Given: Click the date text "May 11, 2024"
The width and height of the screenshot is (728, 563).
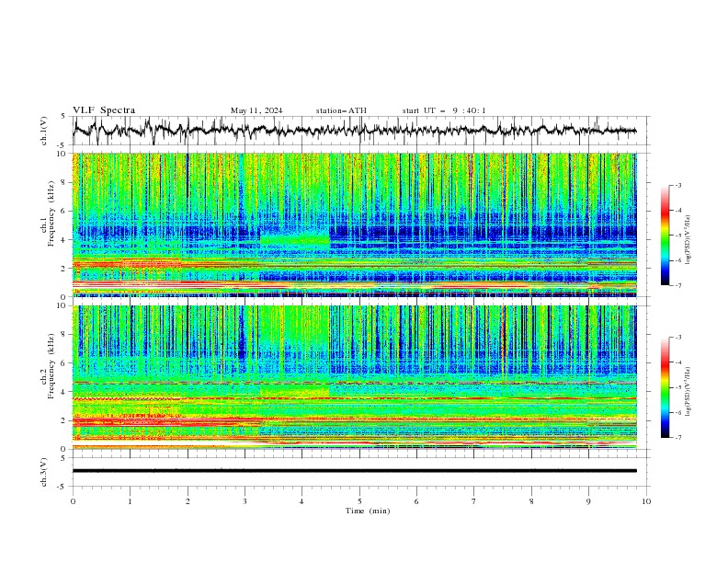Looking at the screenshot, I should click(x=256, y=110).
